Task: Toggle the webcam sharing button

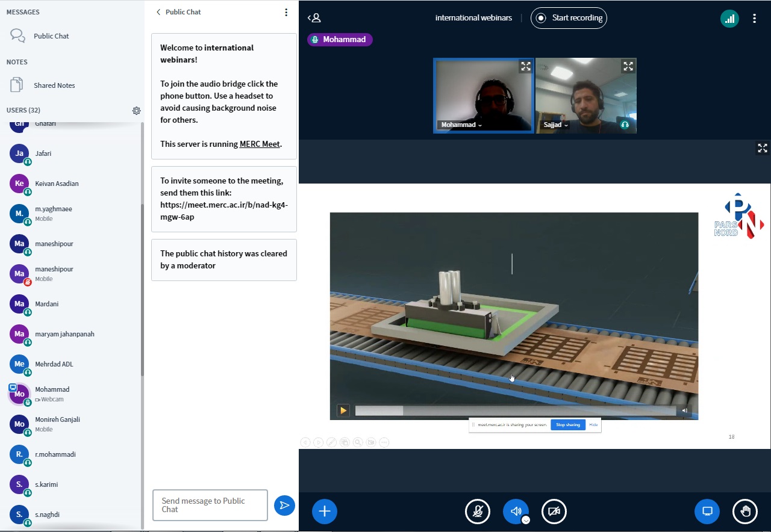Action: point(554,512)
